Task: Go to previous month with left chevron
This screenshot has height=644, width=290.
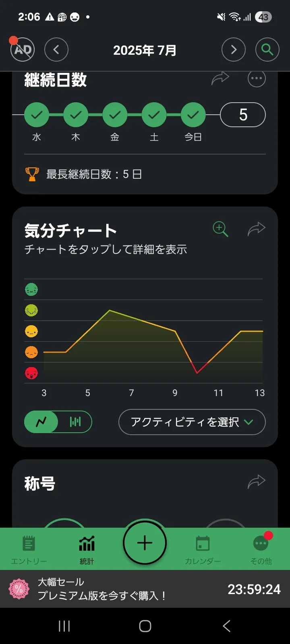Action: pyautogui.click(x=56, y=50)
